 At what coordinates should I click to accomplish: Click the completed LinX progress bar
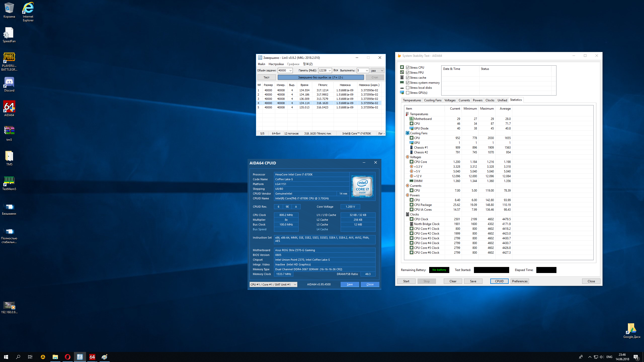pos(320,77)
